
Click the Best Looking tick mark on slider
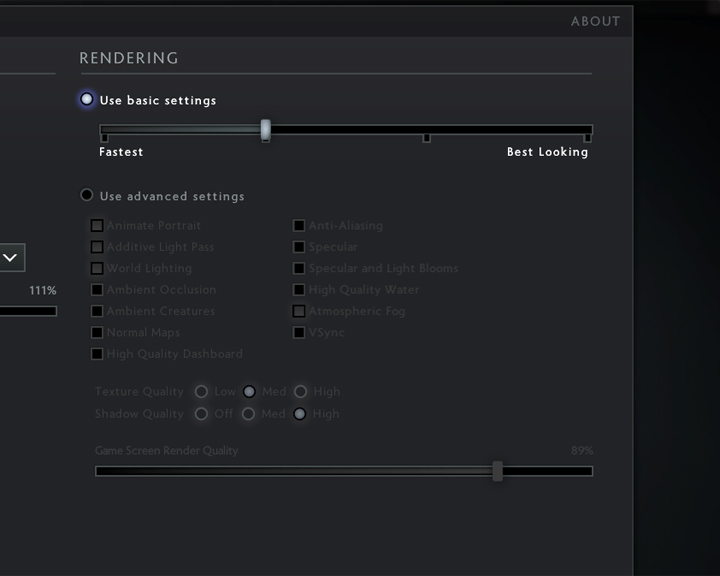click(x=587, y=138)
